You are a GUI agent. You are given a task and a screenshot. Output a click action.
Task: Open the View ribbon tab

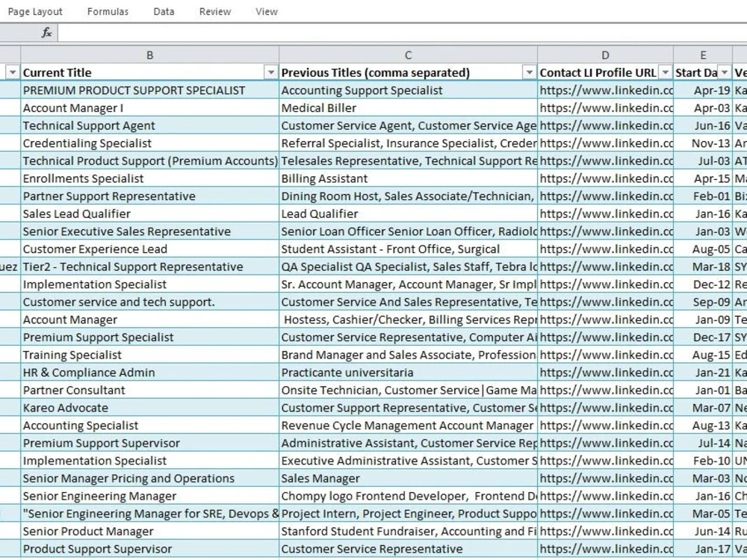(x=267, y=11)
